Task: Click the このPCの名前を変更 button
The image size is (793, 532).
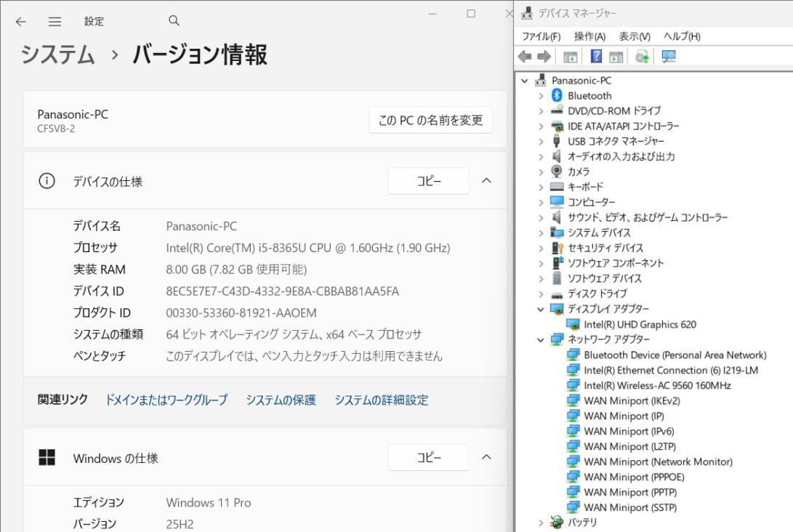Action: tap(430, 120)
